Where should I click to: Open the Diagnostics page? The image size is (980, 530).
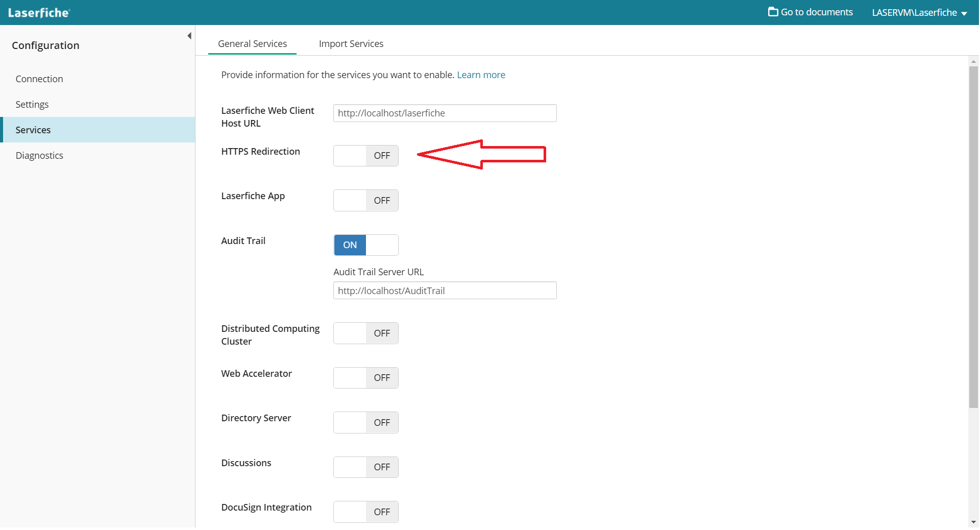point(39,156)
